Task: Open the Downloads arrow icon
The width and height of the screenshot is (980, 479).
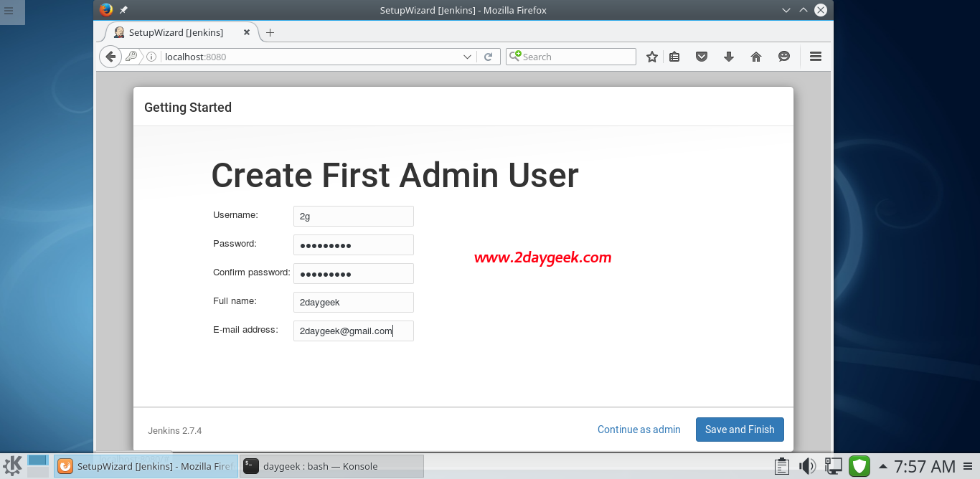Action: click(x=729, y=57)
